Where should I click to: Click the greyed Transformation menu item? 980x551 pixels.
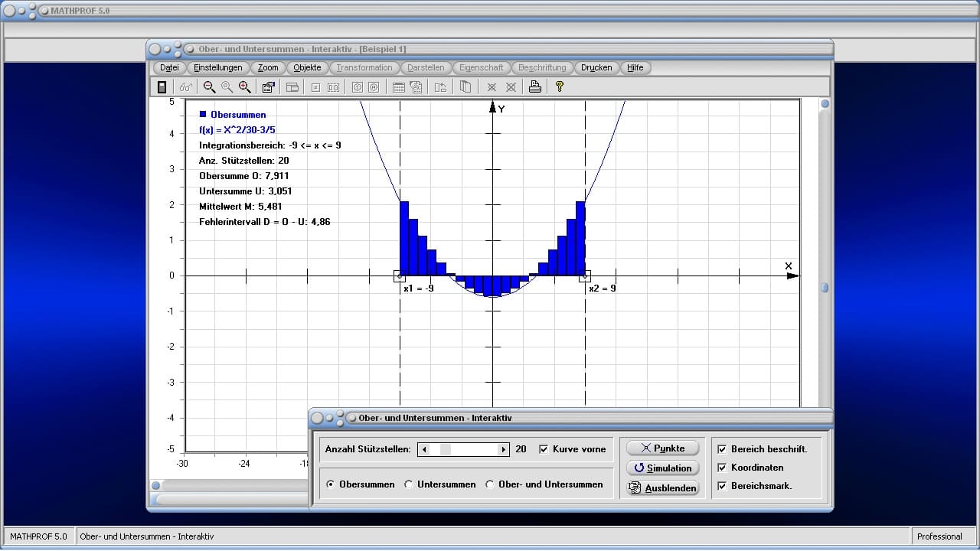[x=364, y=67]
